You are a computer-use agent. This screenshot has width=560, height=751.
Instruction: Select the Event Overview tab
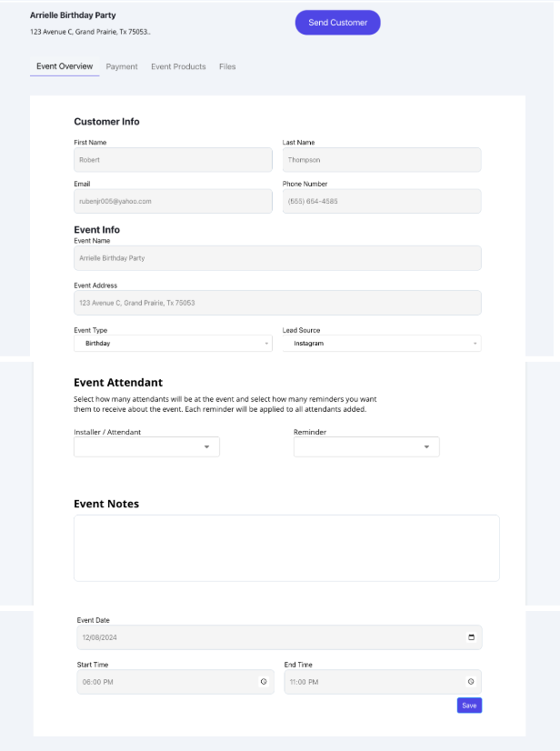pyautogui.click(x=65, y=66)
